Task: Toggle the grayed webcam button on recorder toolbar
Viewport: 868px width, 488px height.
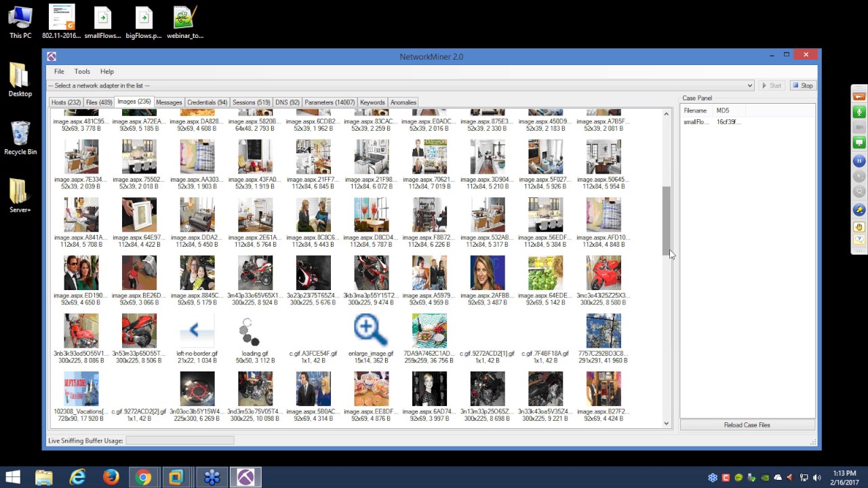Action: (x=859, y=127)
